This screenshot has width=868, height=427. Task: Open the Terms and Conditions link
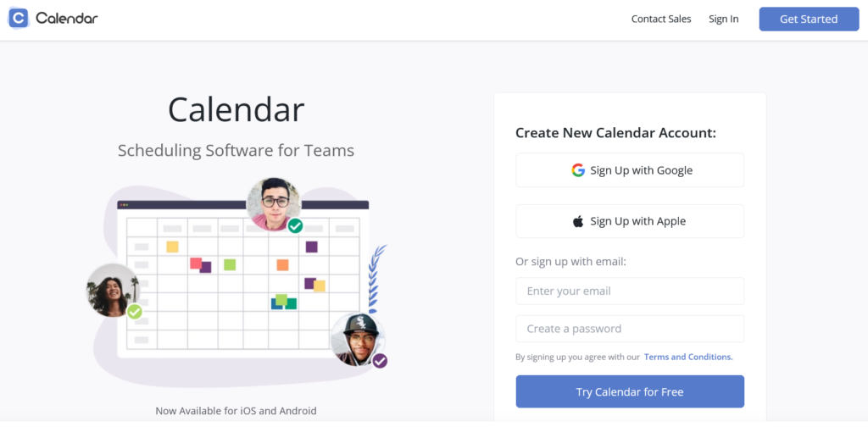(x=688, y=357)
